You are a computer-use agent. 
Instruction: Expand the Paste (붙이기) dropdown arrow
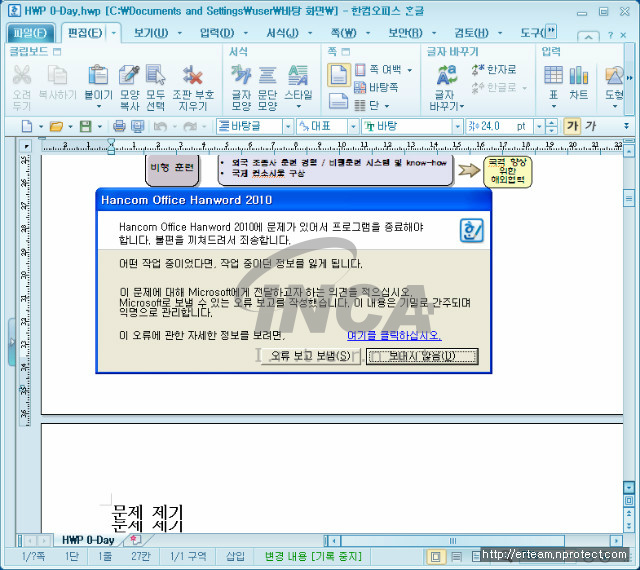(99, 107)
